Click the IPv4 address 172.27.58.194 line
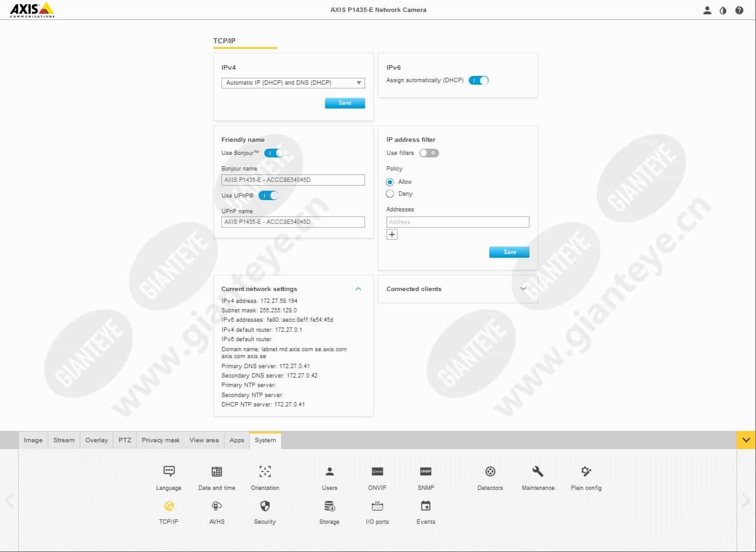This screenshot has width=756, height=552. pyautogui.click(x=259, y=301)
